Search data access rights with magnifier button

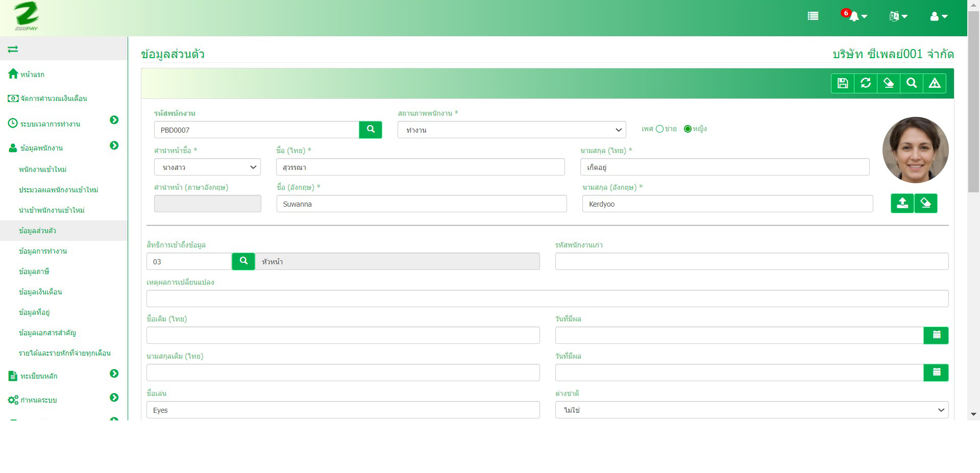coord(243,261)
